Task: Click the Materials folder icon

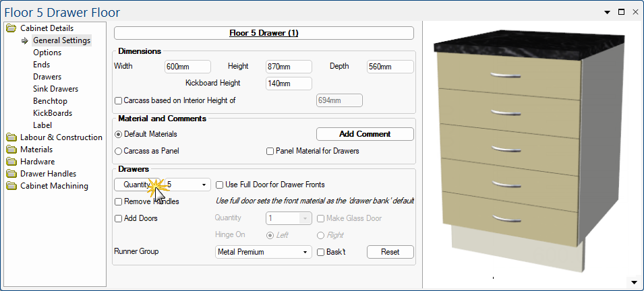Action: coord(11,150)
